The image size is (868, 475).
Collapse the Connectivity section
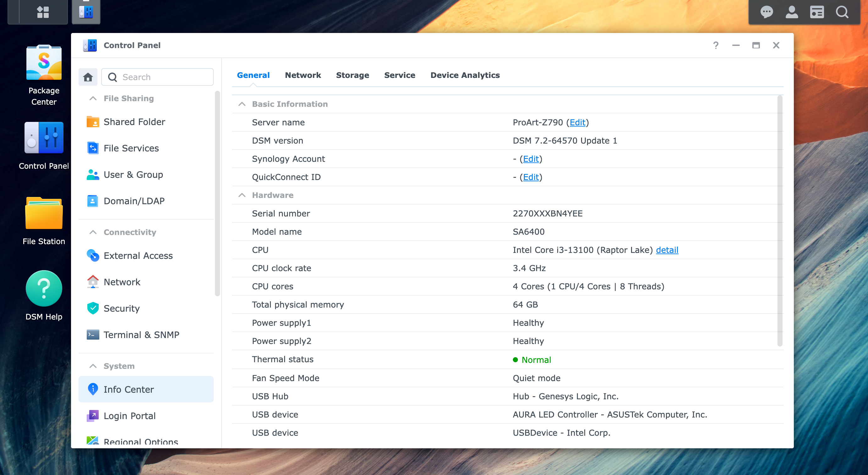point(93,232)
